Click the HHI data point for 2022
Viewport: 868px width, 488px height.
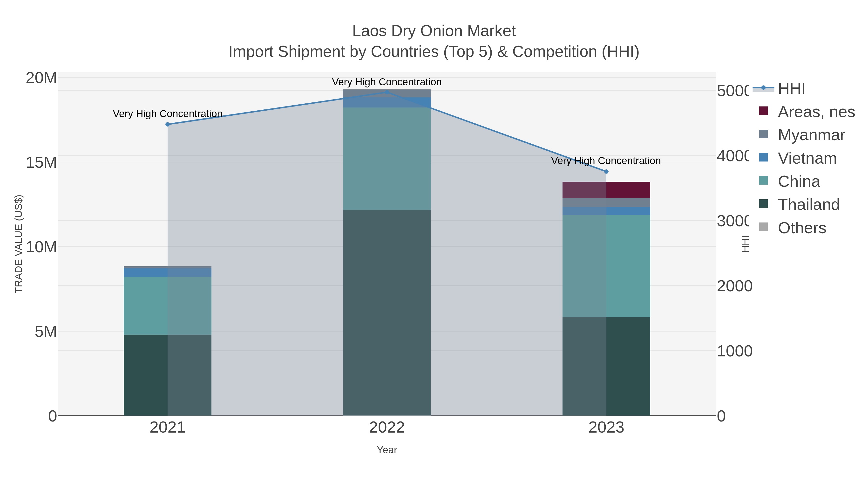[x=387, y=92]
